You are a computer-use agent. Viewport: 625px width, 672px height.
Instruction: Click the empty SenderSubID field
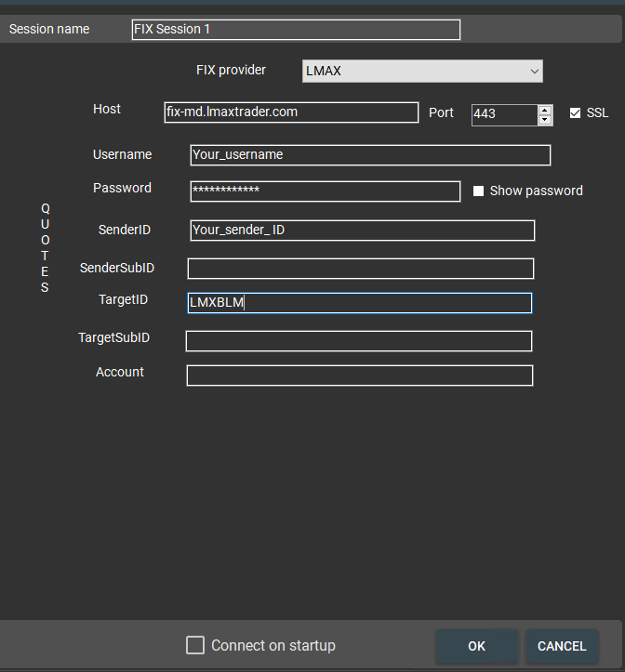point(360,269)
